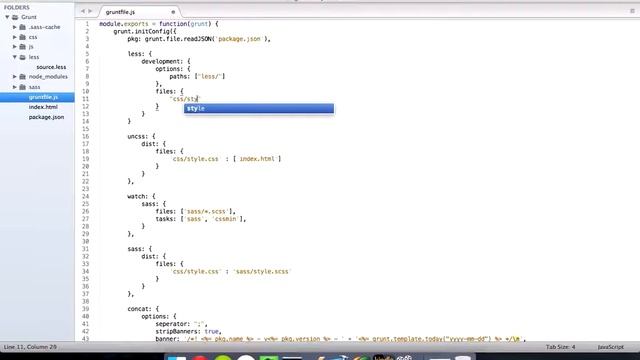Expand the js folder arrow

[15, 47]
